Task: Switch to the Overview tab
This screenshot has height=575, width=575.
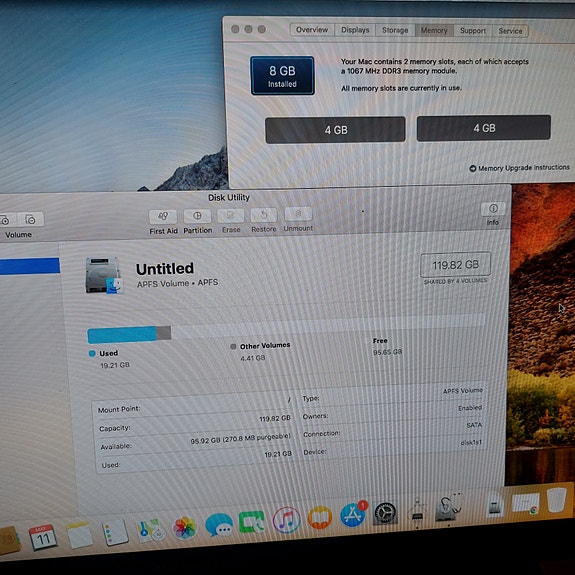Action: (x=312, y=30)
